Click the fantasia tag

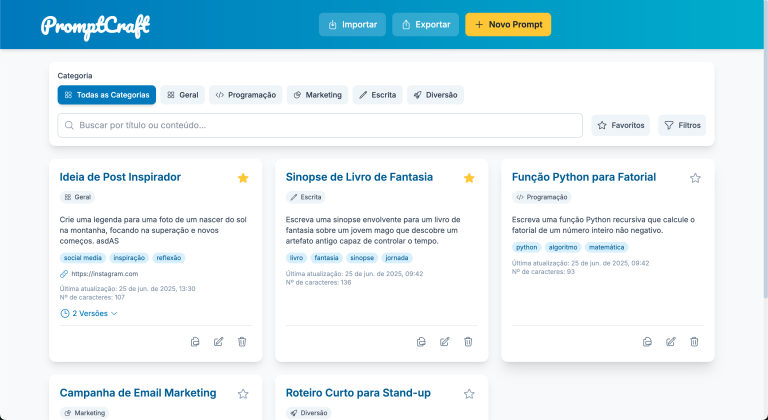point(327,258)
